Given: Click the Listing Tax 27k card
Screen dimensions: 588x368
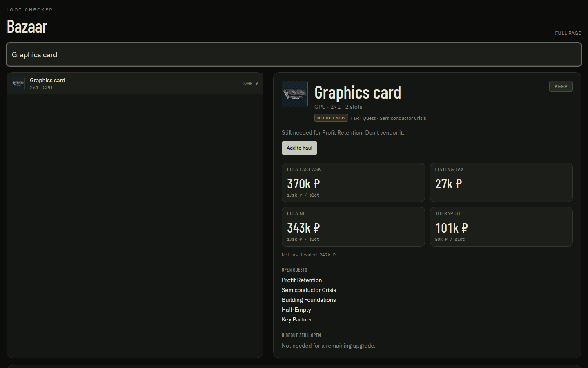Looking at the screenshot, I should tap(501, 182).
